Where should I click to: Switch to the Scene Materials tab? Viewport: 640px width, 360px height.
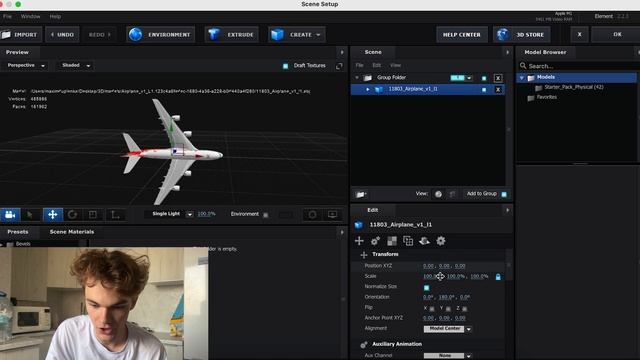click(x=72, y=232)
